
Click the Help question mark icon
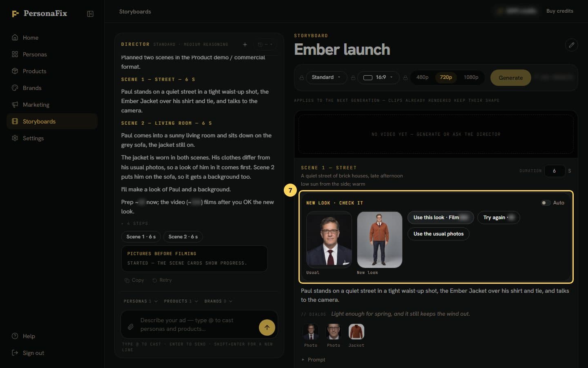pyautogui.click(x=15, y=336)
